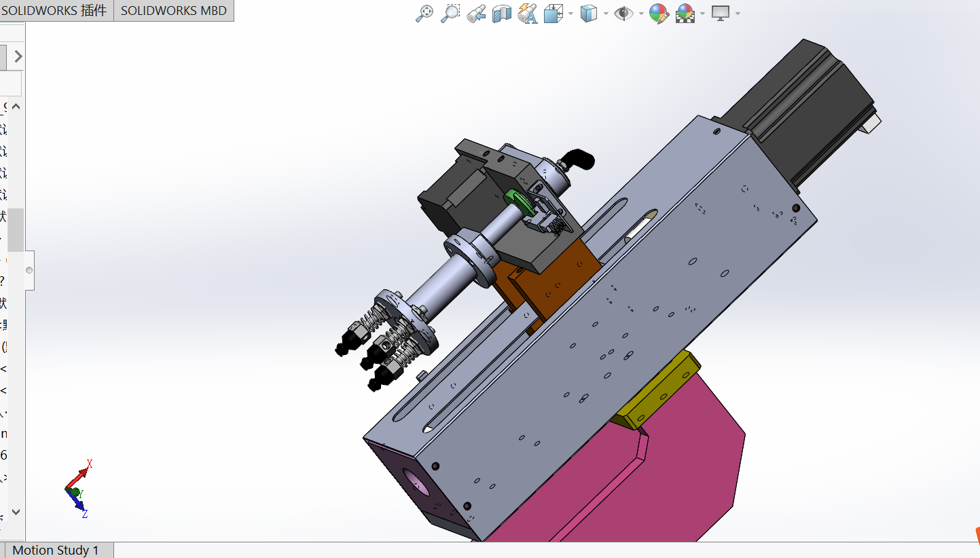980x558 pixels.
Task: Click the feature tree scrollbar thumb
Action: (16, 229)
